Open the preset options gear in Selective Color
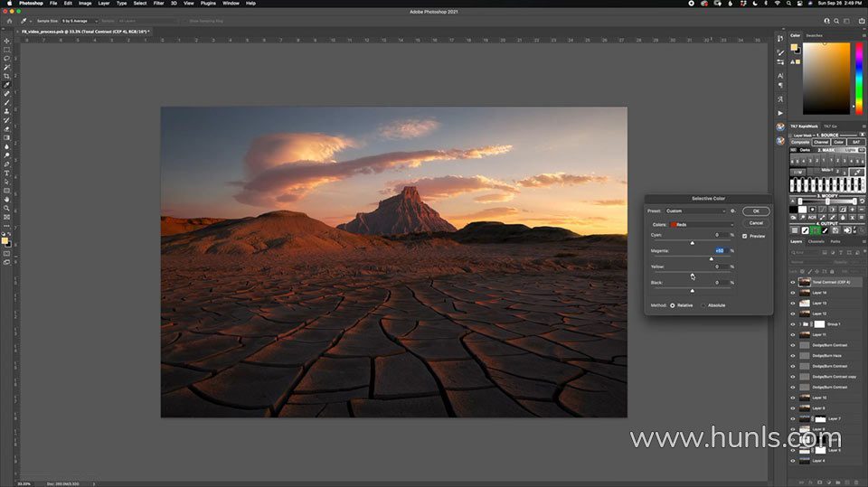The image size is (868, 487). click(x=732, y=211)
